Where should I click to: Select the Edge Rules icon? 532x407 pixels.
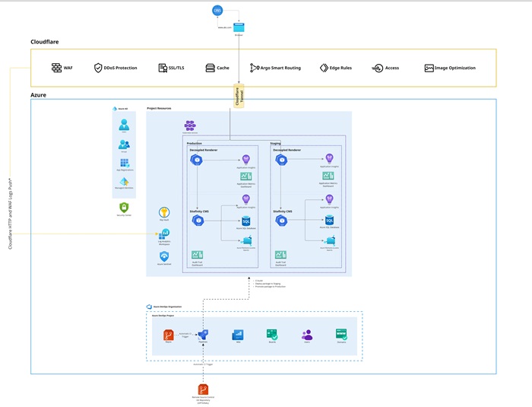324,68
